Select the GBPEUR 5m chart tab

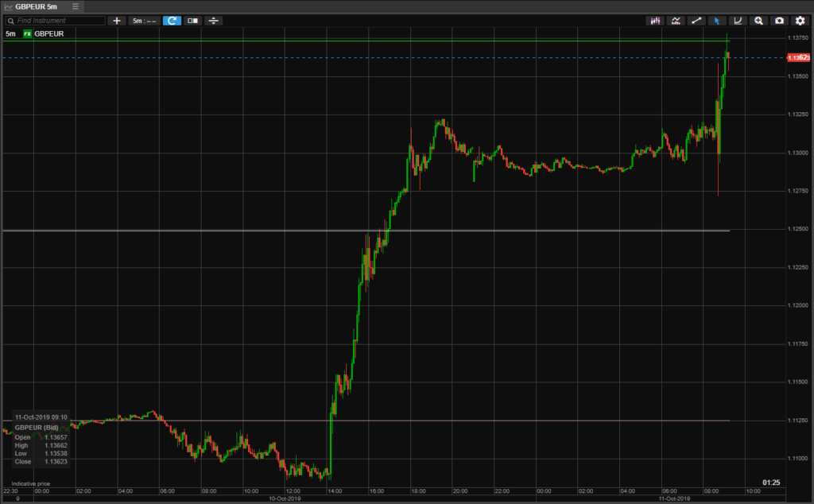click(35, 6)
